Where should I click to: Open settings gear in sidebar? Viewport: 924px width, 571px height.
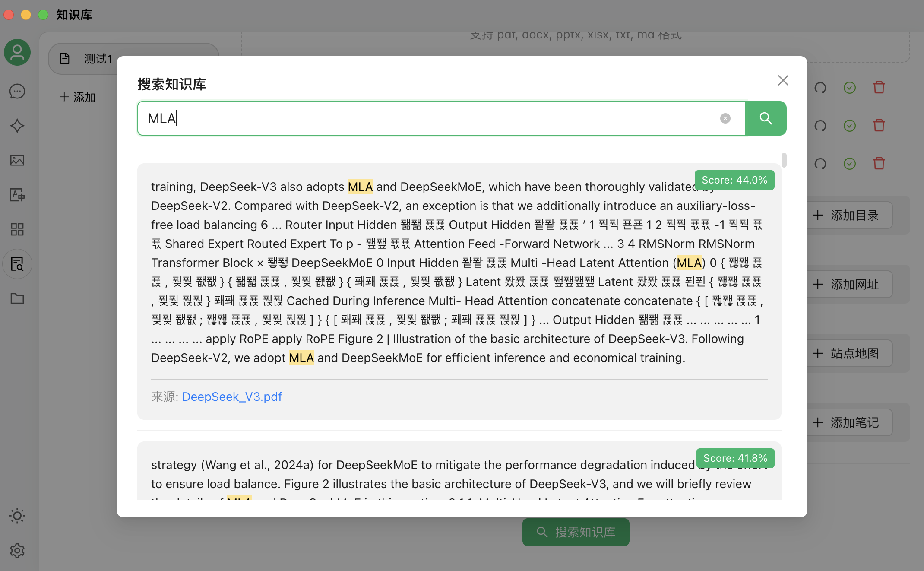(17, 550)
